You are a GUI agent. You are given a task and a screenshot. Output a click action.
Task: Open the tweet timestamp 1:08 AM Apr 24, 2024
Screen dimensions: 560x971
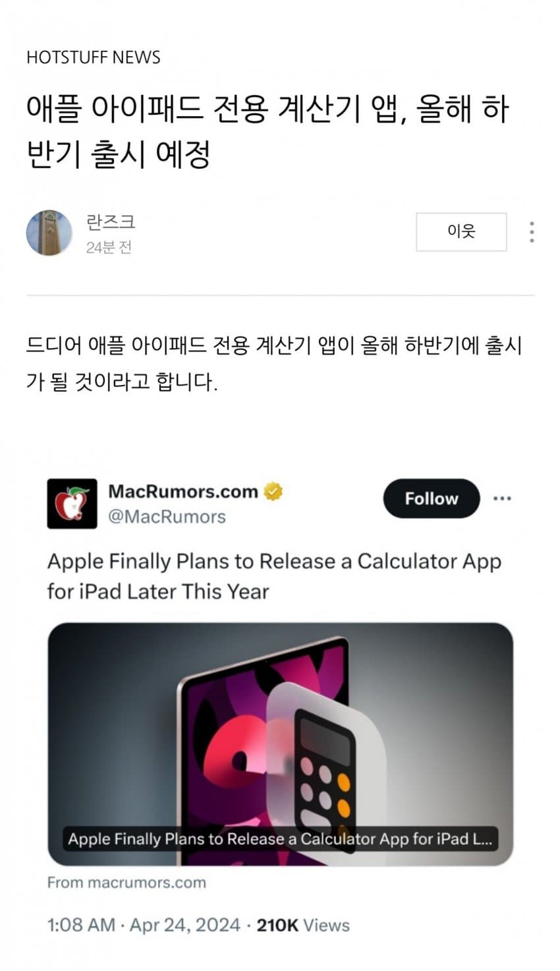click(144, 925)
